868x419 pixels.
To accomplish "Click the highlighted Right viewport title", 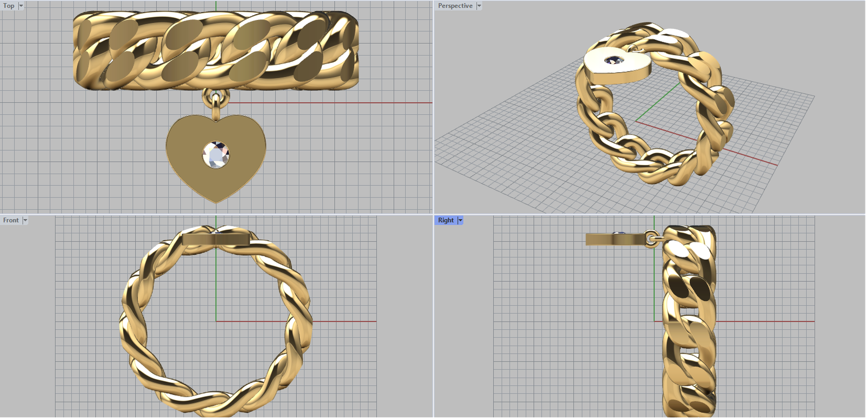I will pyautogui.click(x=446, y=220).
